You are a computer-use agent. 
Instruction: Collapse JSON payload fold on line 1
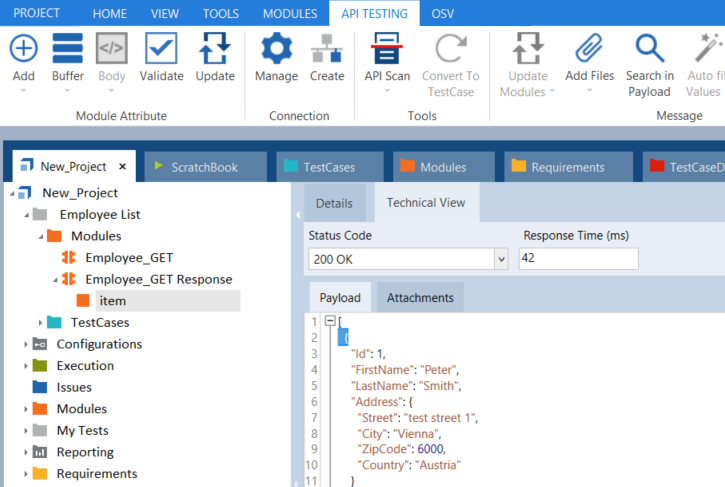330,322
